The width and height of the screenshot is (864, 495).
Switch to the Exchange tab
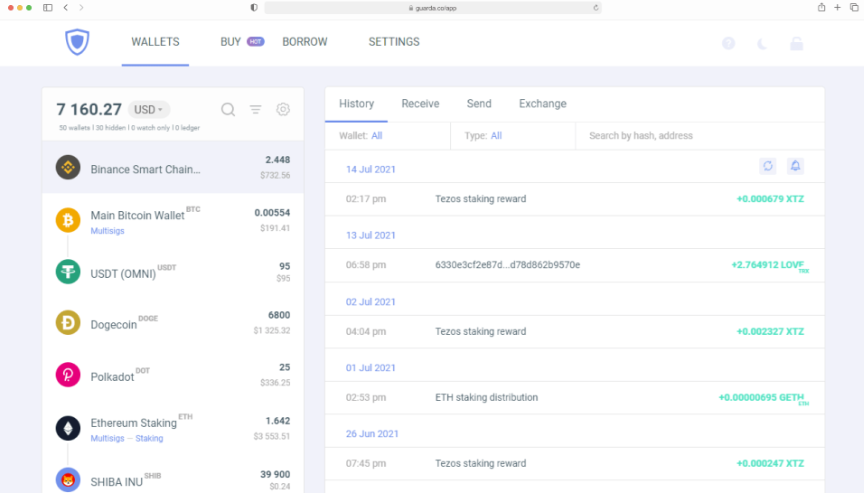pyautogui.click(x=543, y=104)
